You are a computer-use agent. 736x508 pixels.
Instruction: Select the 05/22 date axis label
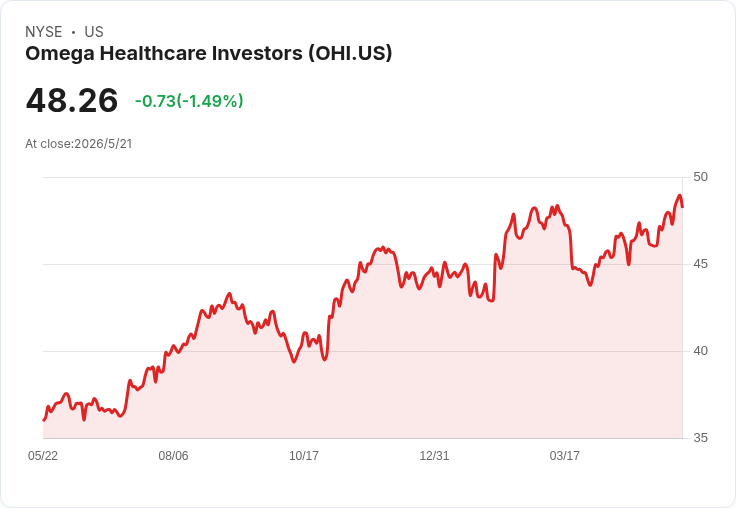(x=43, y=455)
